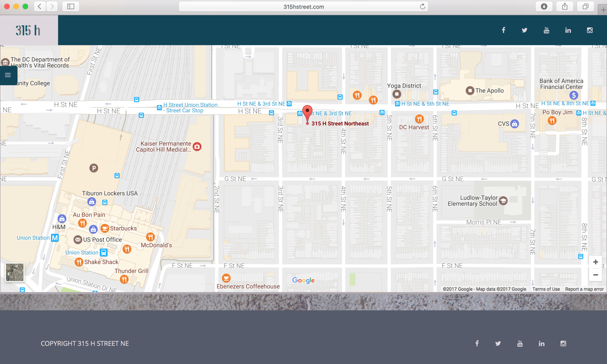Select Ebenezers Coffeehouse marker
Screen dimensions: 607x364
(x=226, y=278)
